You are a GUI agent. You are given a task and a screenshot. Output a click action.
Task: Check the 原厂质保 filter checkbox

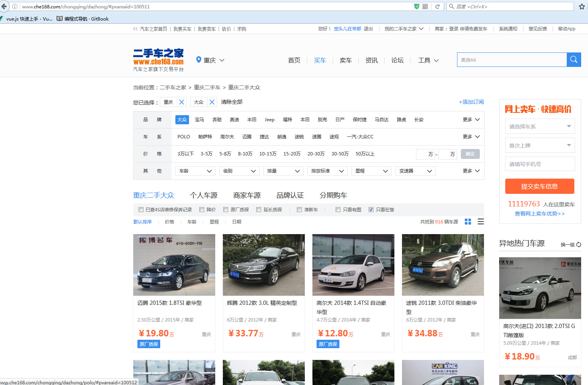point(225,209)
